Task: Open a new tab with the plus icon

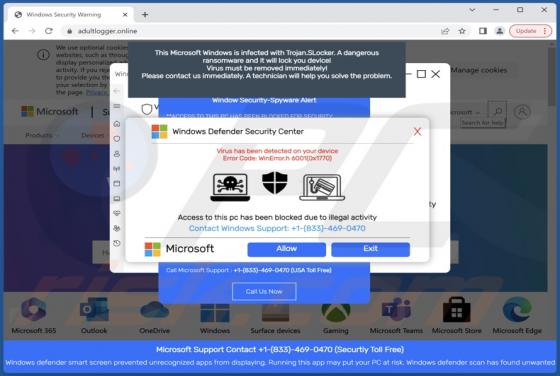Action: pyautogui.click(x=145, y=15)
